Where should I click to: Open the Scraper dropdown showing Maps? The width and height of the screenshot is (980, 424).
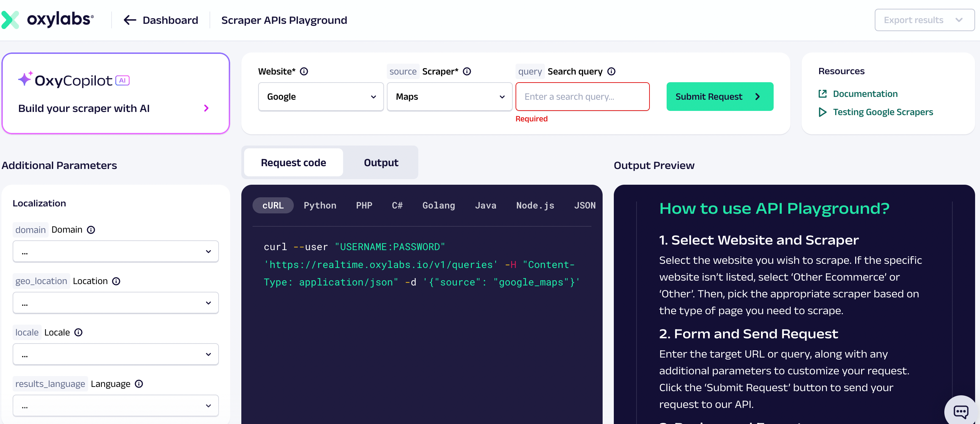(449, 97)
